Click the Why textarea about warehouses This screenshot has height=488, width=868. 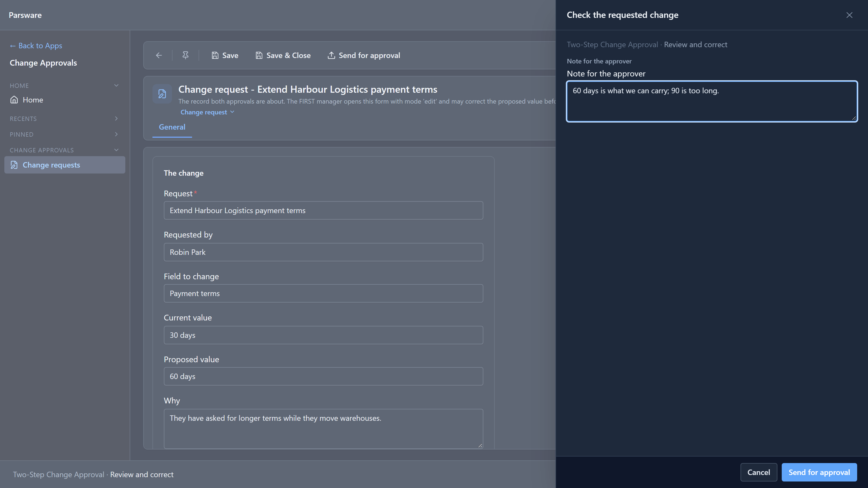[323, 429]
